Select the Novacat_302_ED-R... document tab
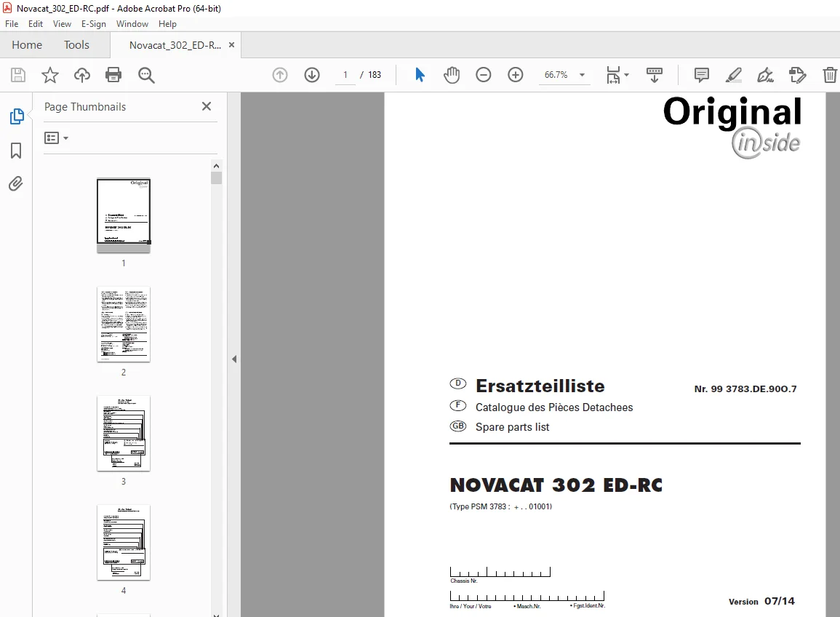This screenshot has width=840, height=617. 175,45
